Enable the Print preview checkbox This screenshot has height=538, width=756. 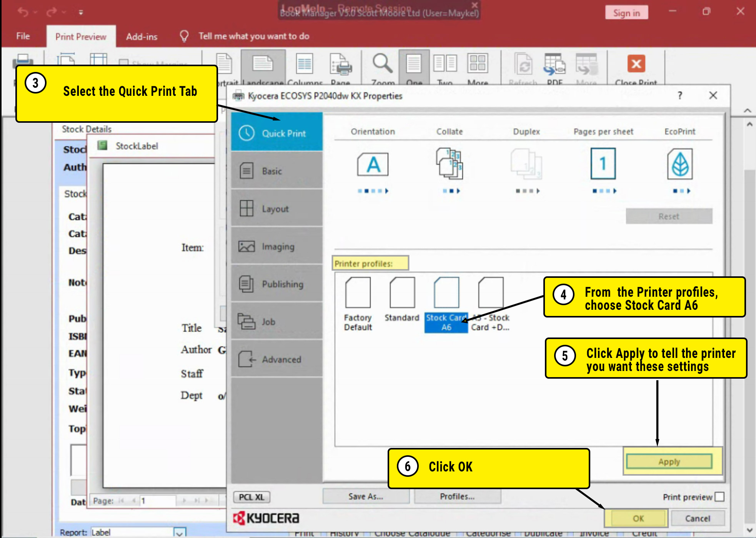click(719, 497)
